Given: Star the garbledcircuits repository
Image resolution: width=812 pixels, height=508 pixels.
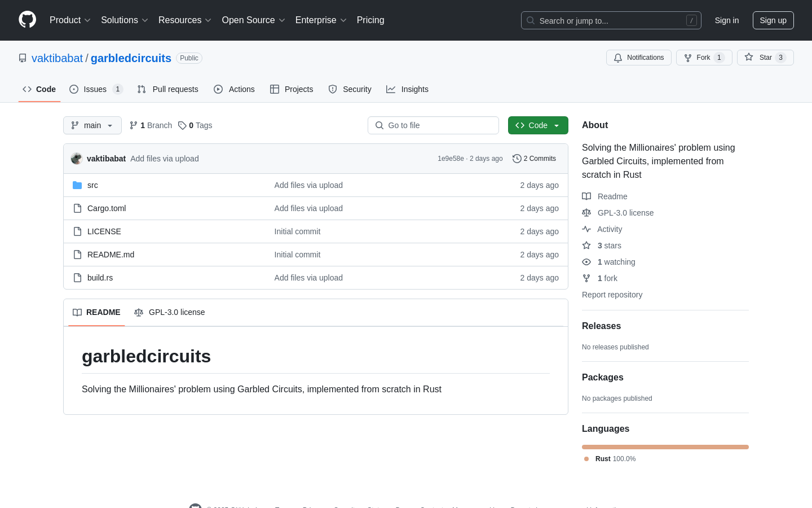Looking at the screenshot, I should (x=765, y=58).
